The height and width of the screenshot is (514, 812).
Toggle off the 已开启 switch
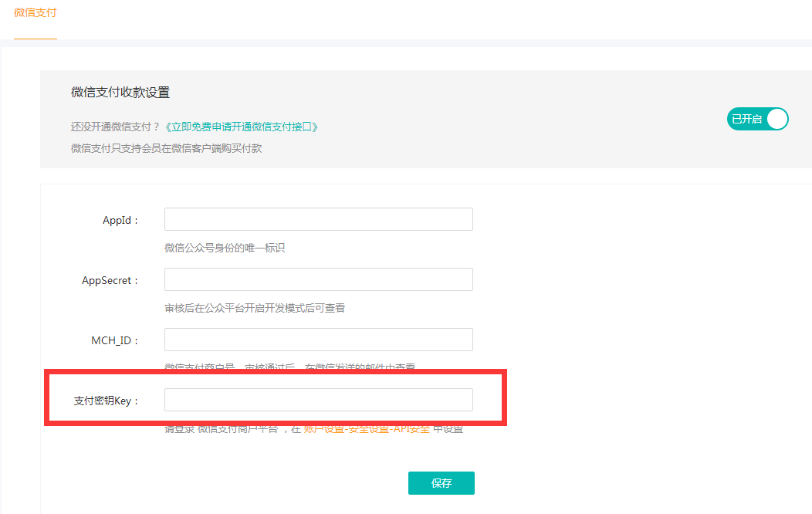tap(757, 119)
